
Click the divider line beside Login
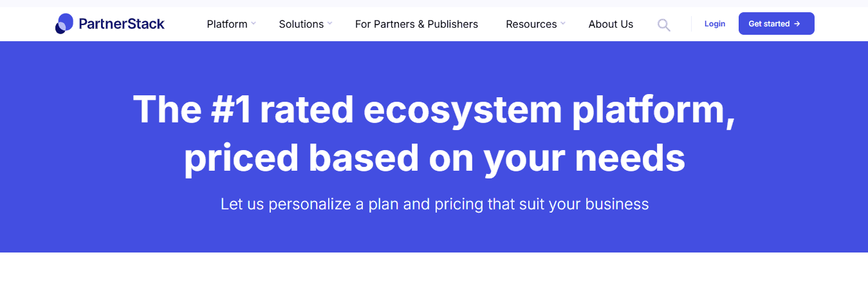[691, 24]
